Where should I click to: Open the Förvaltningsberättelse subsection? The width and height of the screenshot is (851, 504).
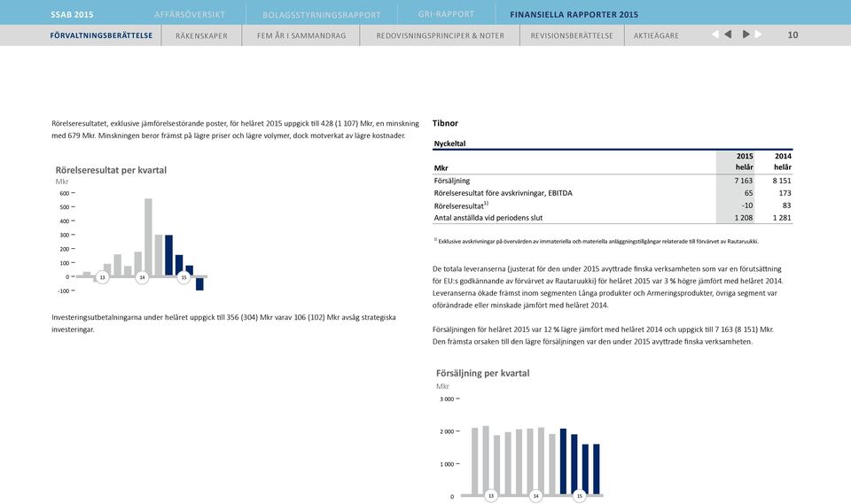click(101, 35)
